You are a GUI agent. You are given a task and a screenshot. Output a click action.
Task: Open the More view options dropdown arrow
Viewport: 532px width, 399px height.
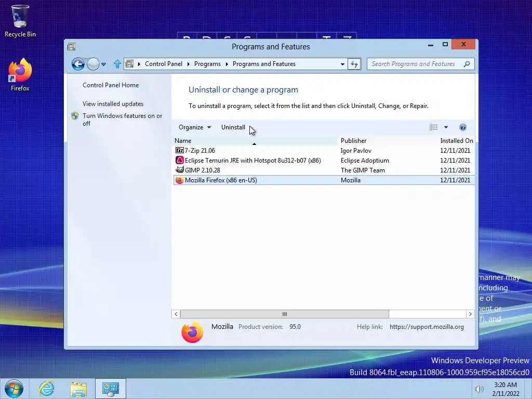(x=446, y=127)
